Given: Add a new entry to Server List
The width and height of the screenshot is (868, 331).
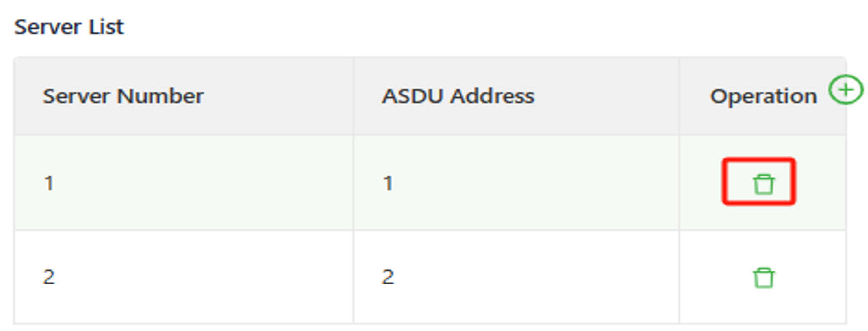Looking at the screenshot, I should point(846,90).
